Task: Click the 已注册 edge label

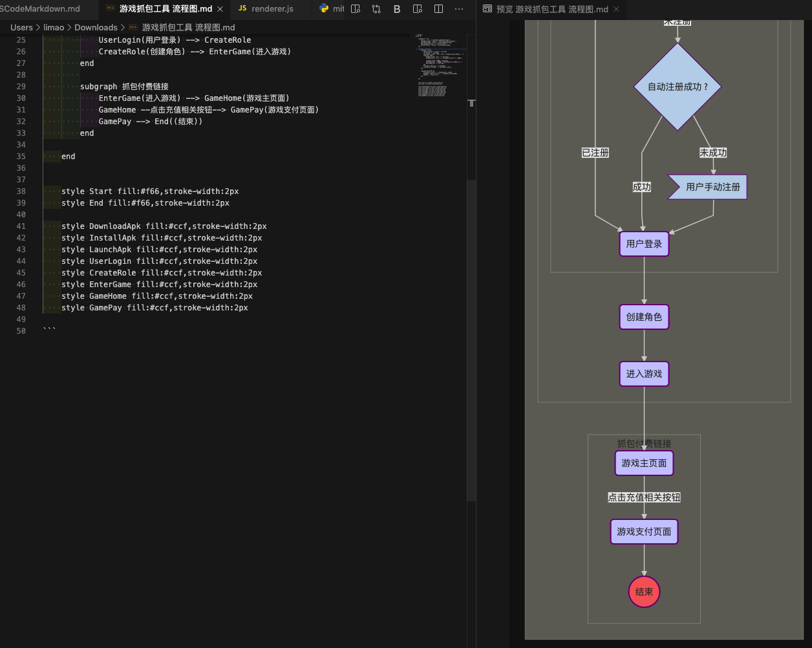Action: [x=595, y=153]
